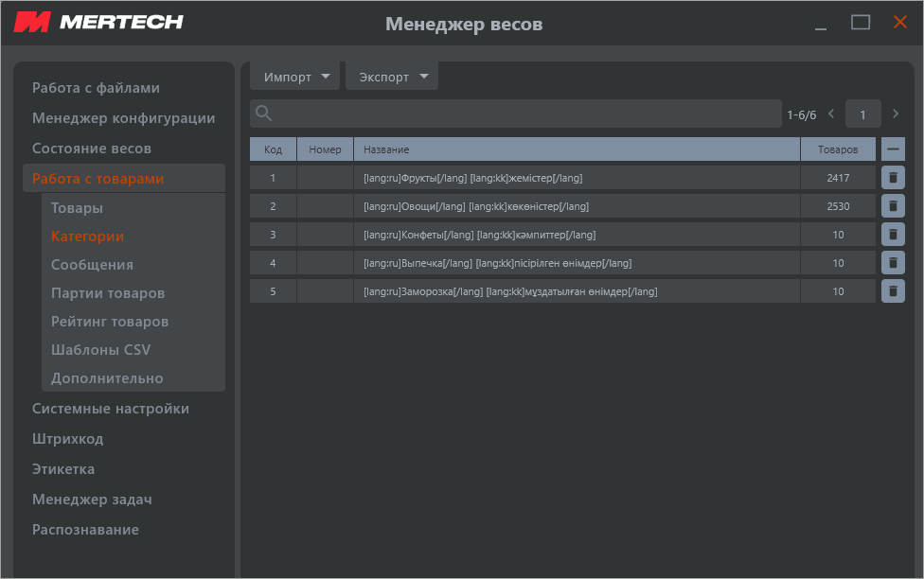Open Распознавание section
924x579 pixels.
86,530
